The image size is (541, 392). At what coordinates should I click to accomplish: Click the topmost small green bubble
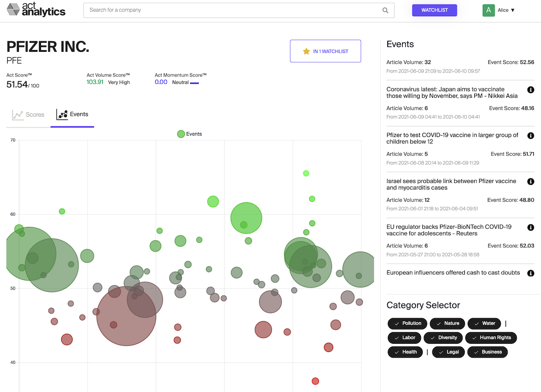pos(306,173)
